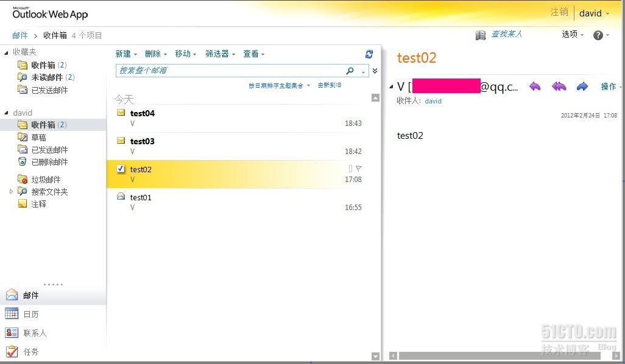Open the View dropdown menu

(x=254, y=54)
